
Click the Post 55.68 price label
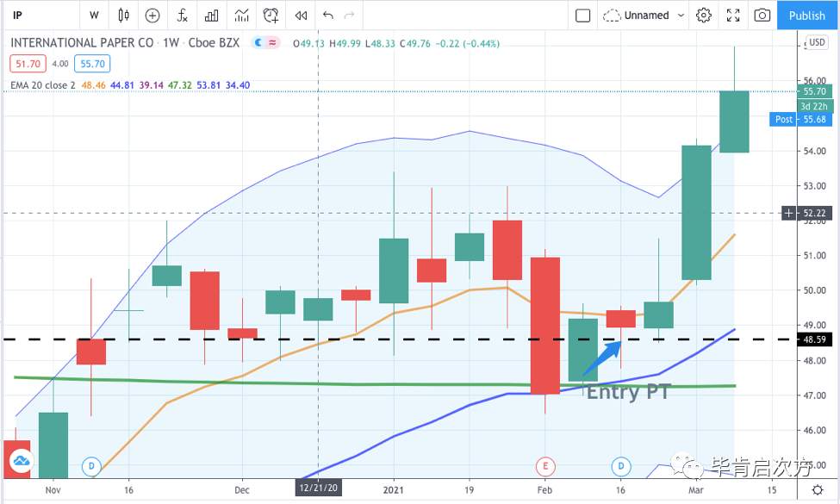click(801, 120)
